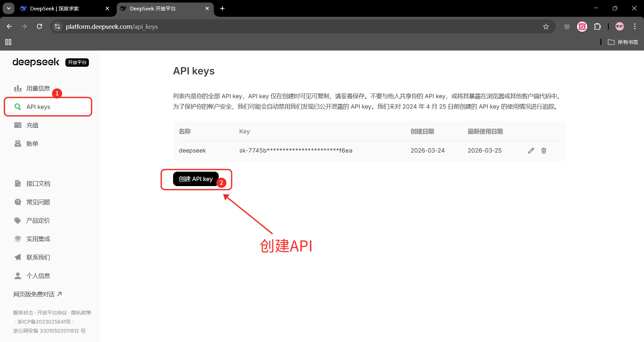644x342 pixels.
Task: Open the apps grid in bookmarks bar
Action: (8, 42)
